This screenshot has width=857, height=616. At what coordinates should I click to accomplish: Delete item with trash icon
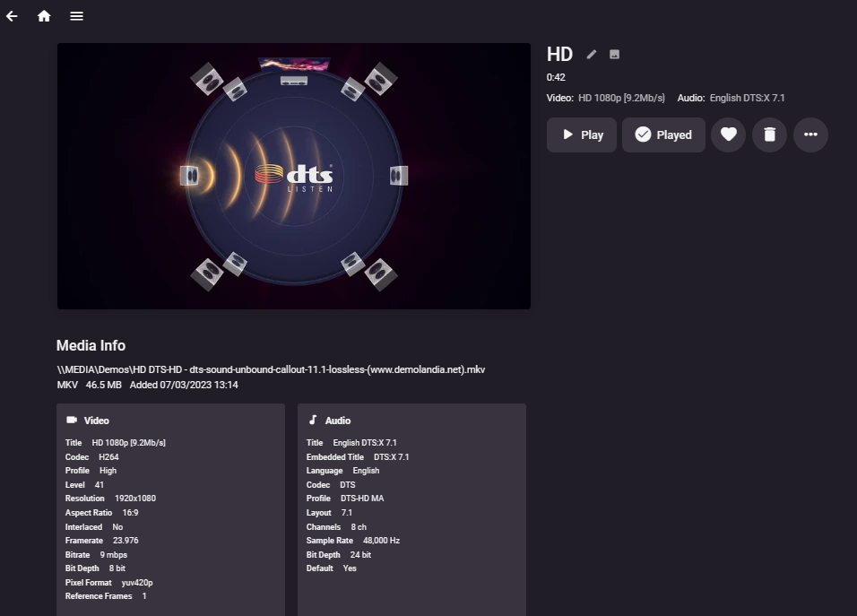click(x=769, y=135)
